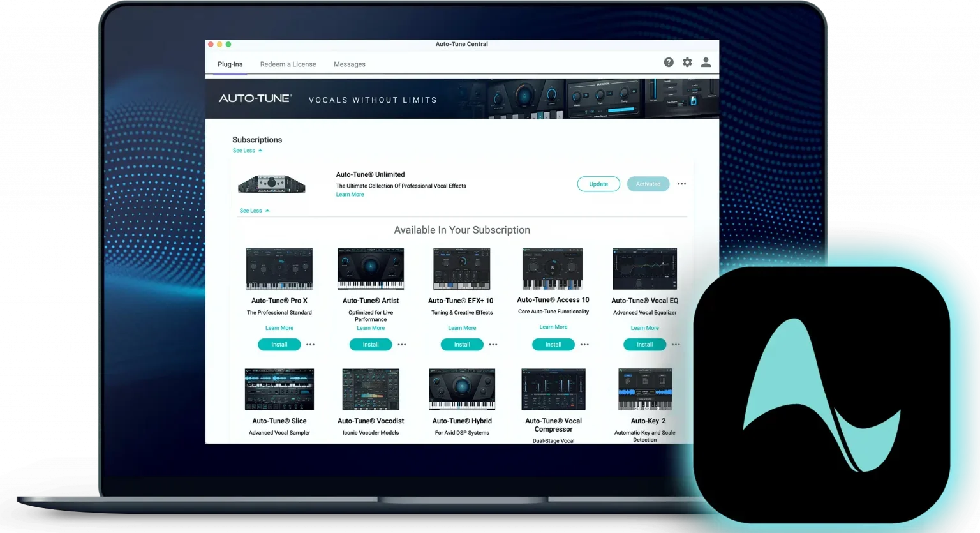Click the Auto-Tune Vocal EQ thumbnail

click(644, 269)
